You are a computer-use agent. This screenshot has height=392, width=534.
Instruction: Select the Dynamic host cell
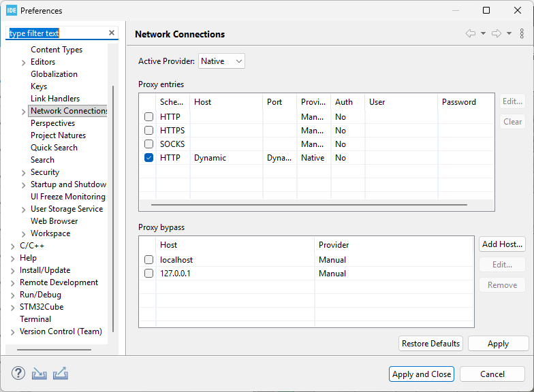[x=226, y=158]
